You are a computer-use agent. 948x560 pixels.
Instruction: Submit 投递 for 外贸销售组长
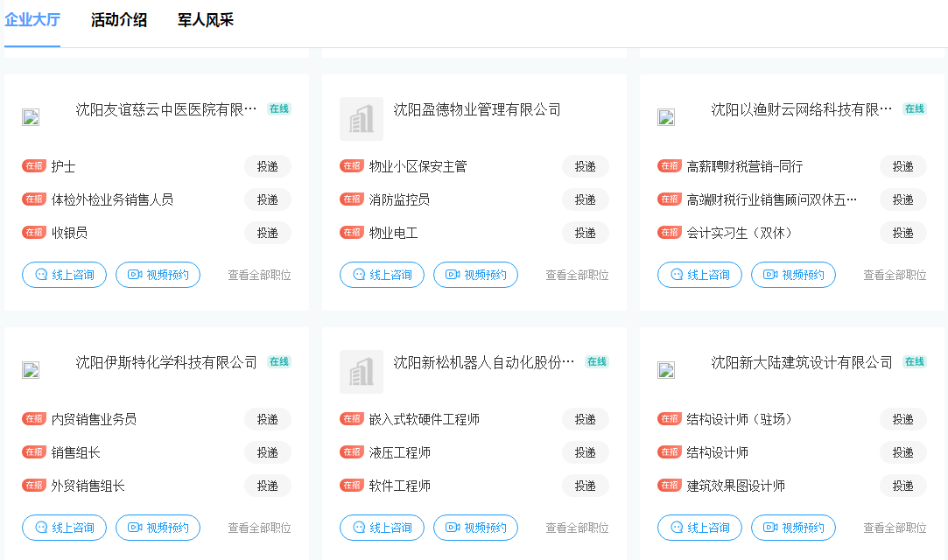click(x=268, y=486)
